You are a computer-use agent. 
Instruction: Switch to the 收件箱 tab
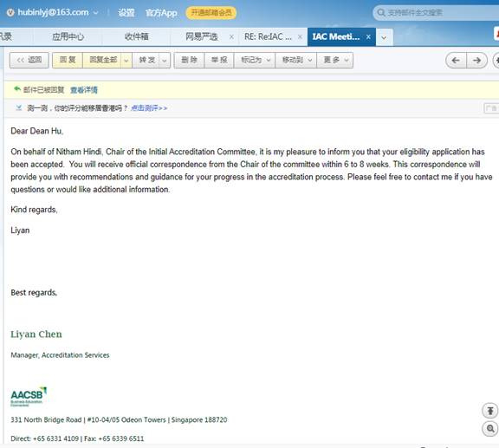137,36
